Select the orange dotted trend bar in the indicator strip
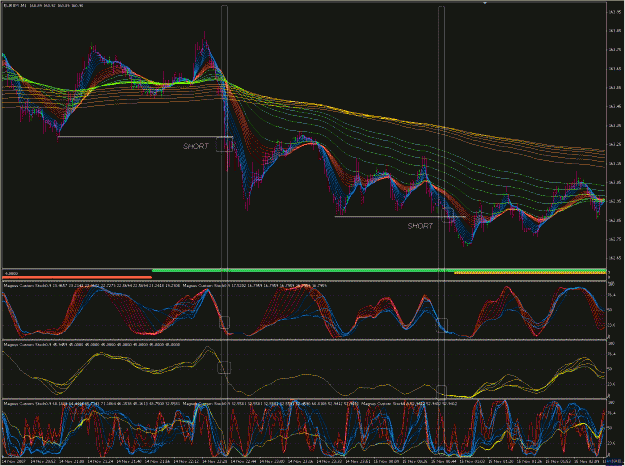The image size is (625, 466). pos(530,273)
